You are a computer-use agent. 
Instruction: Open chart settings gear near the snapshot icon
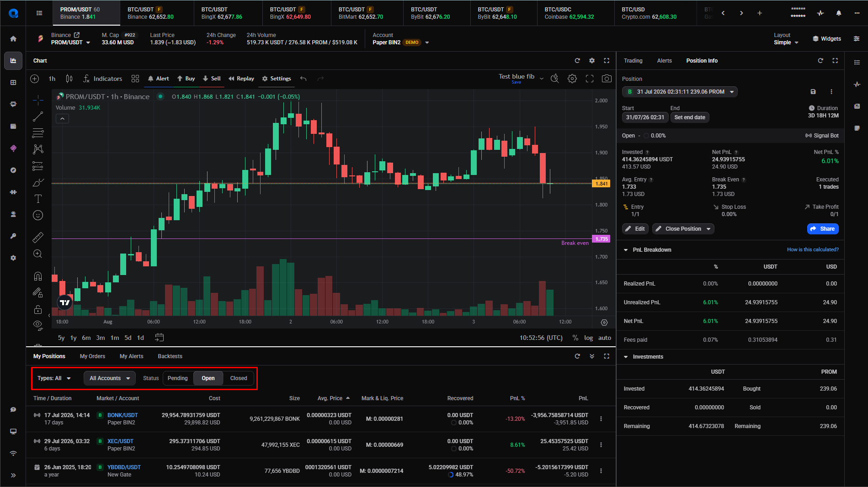[572, 79]
